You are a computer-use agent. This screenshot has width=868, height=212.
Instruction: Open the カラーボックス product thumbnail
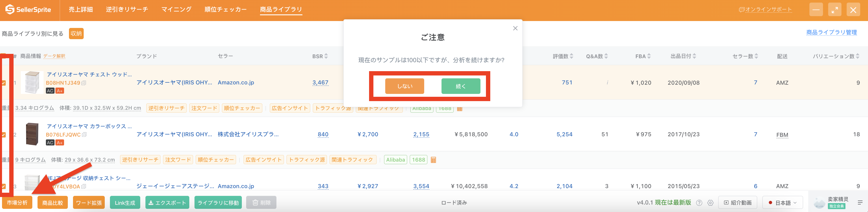coord(32,134)
